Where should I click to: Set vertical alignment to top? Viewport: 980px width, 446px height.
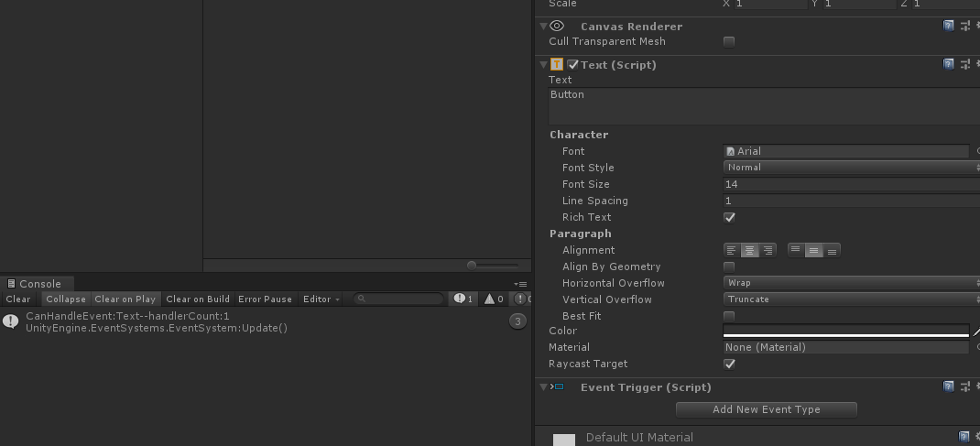[796, 251]
